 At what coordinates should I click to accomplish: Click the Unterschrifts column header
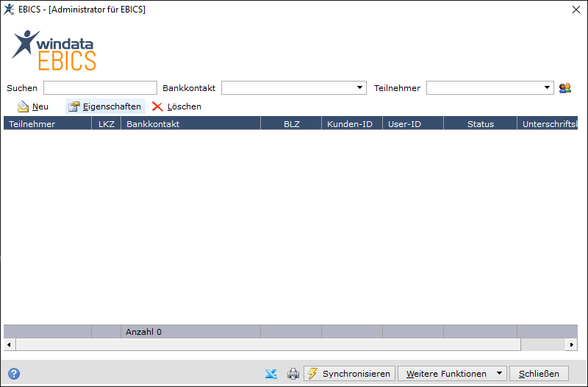(548, 123)
